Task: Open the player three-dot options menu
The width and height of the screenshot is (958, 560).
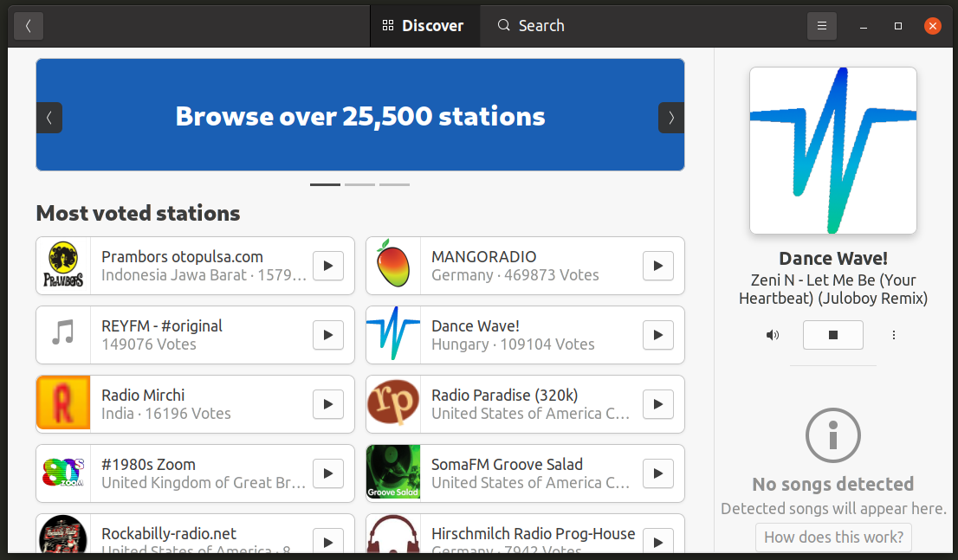Action: click(894, 335)
